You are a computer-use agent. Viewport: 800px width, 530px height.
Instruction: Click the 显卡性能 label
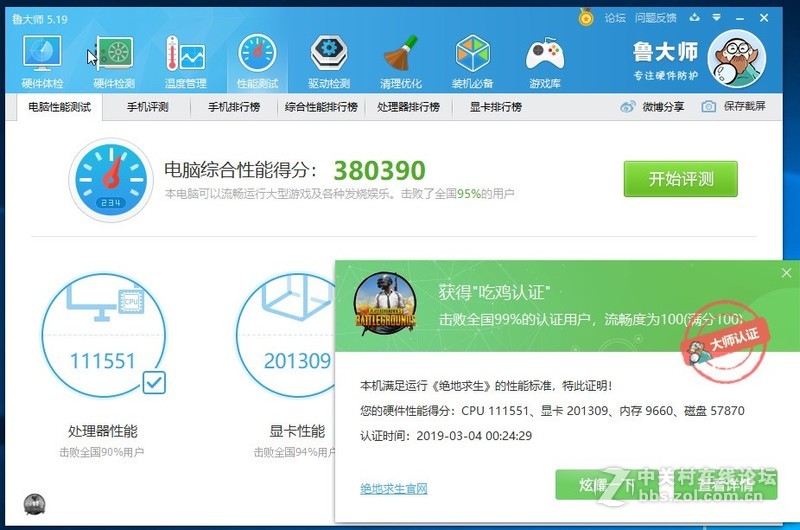coord(297,431)
